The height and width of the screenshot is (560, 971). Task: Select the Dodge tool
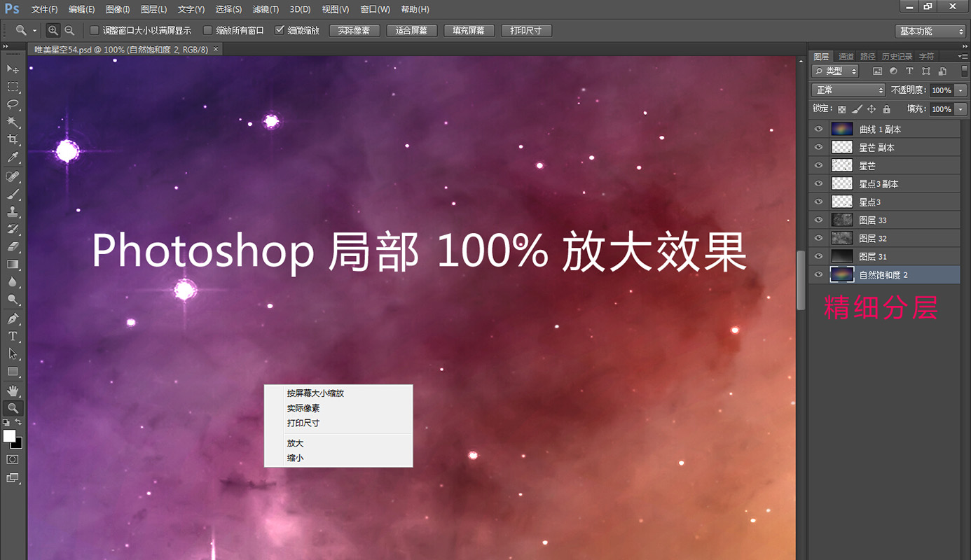(x=13, y=299)
